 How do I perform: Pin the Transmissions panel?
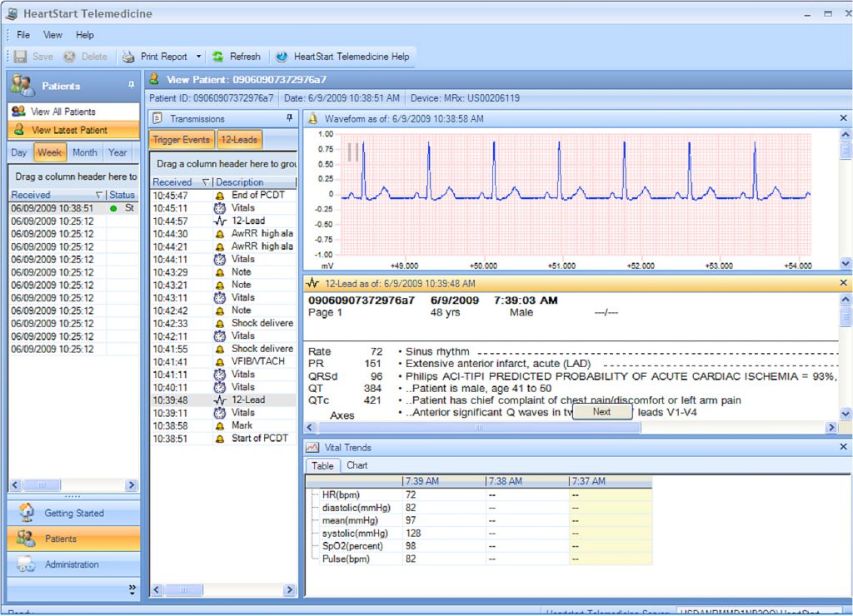(289, 118)
